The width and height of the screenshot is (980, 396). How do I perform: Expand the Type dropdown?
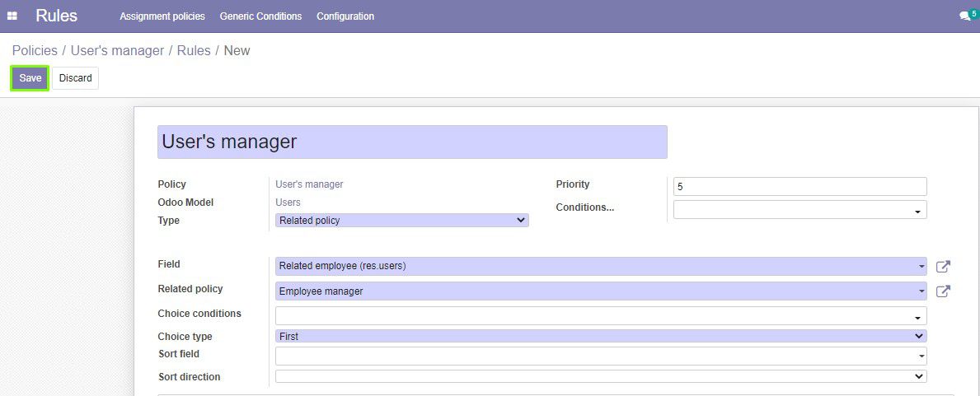coord(401,221)
